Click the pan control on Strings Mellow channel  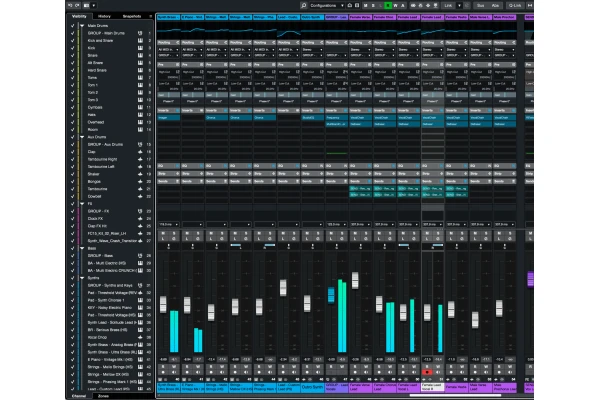point(240,245)
